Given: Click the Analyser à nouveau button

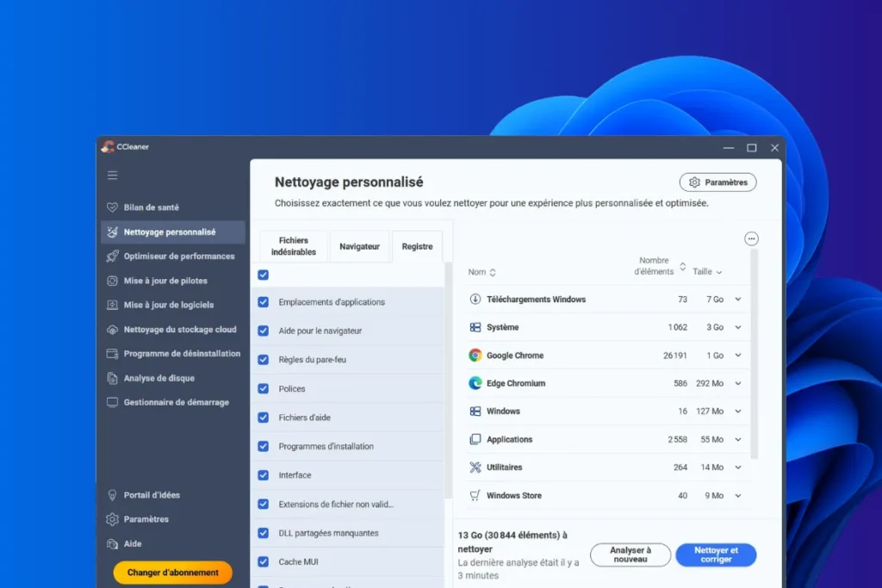Looking at the screenshot, I should coord(630,555).
